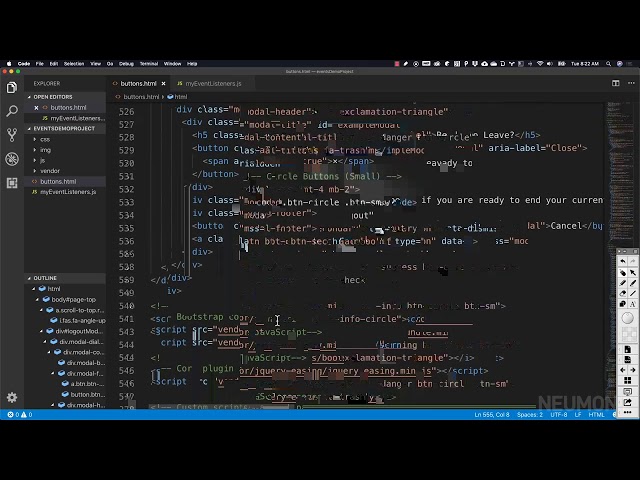Click the screen display icon in annotation palette
This screenshot has height=480, width=640.
click(628, 392)
